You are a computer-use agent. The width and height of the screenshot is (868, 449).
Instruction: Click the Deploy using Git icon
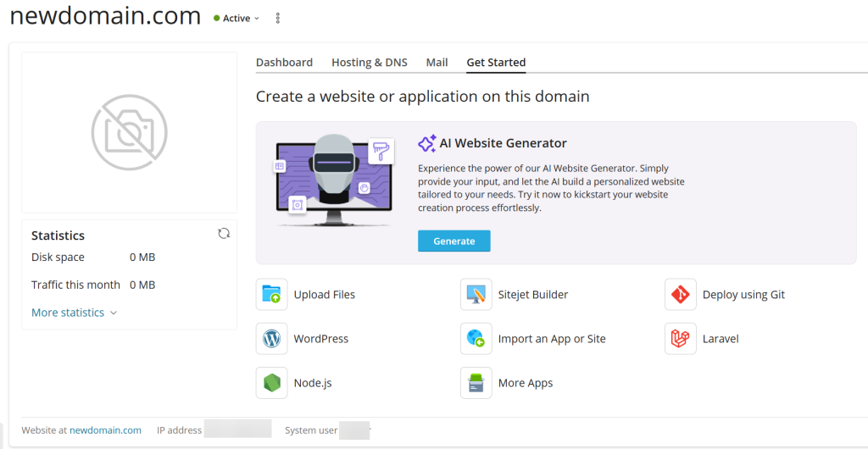point(680,295)
